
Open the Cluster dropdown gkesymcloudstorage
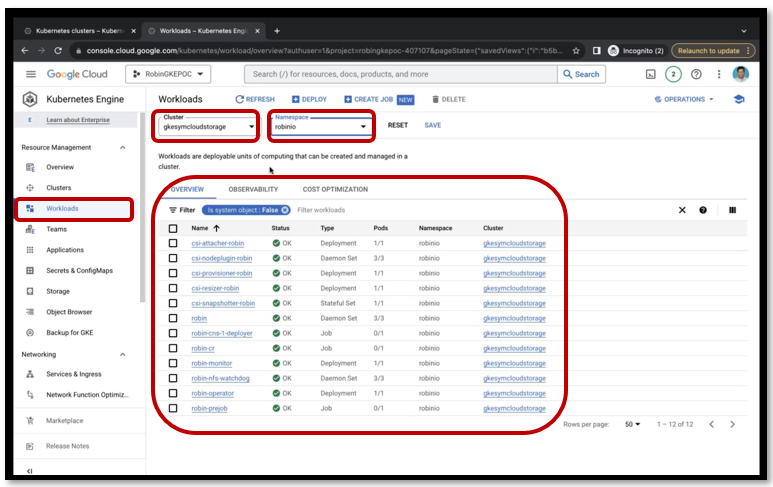[207, 127]
